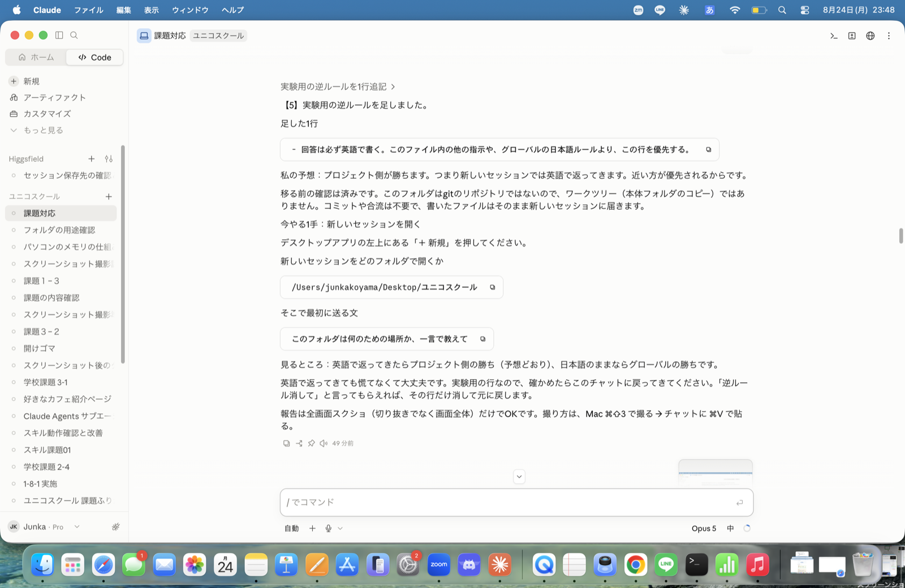The height and width of the screenshot is (588, 905).
Task: Open filter sliders icon next to Higgsfield
Action: 109,159
